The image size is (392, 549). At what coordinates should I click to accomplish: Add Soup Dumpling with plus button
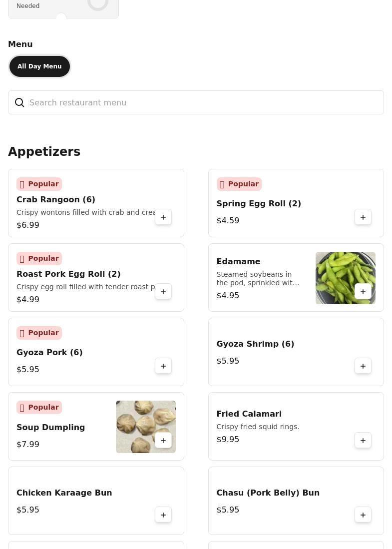tap(163, 441)
